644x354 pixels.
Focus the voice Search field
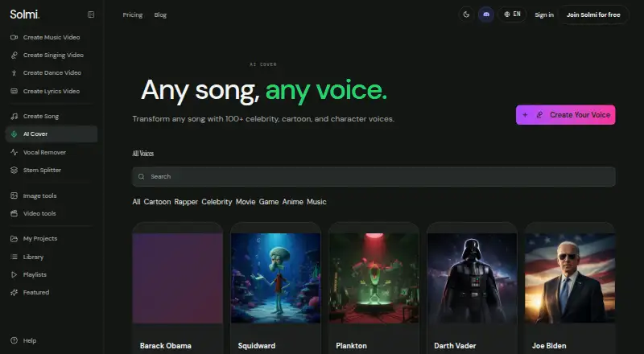click(x=374, y=176)
